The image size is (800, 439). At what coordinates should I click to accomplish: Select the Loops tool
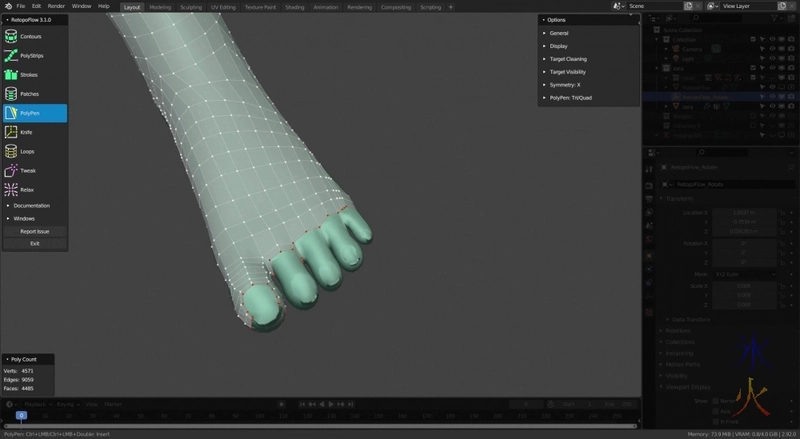pos(35,152)
